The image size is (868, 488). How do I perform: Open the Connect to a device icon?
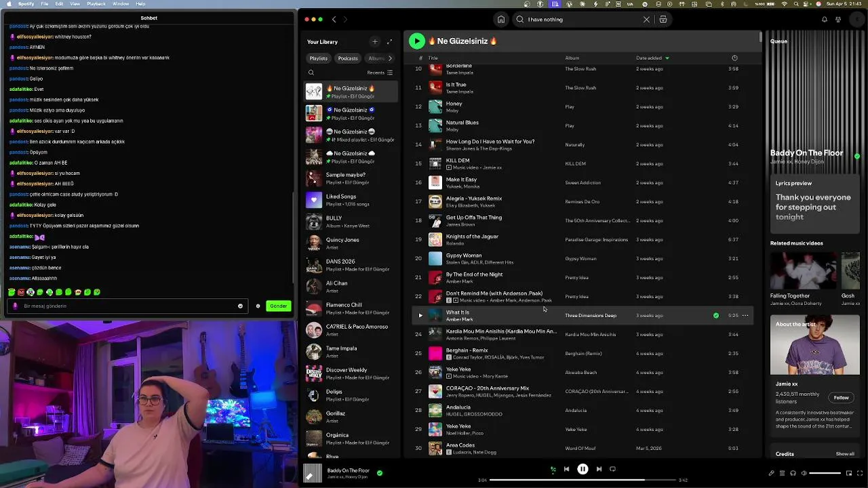[793, 473]
